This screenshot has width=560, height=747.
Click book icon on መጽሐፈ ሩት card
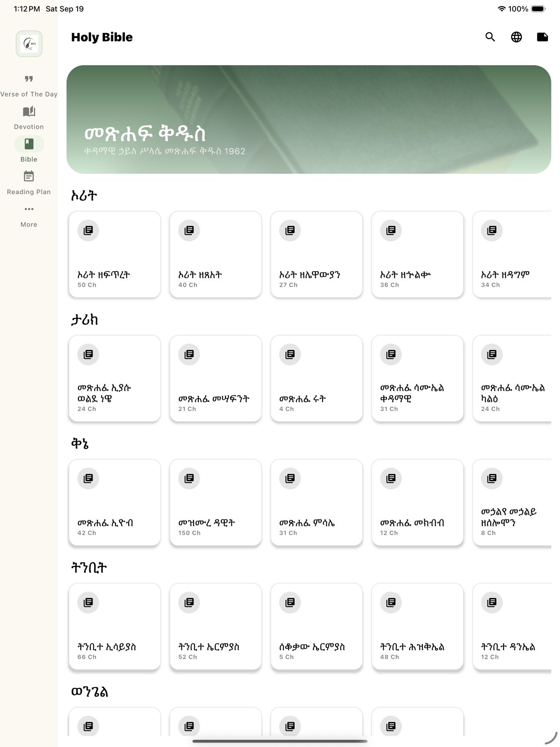(290, 354)
